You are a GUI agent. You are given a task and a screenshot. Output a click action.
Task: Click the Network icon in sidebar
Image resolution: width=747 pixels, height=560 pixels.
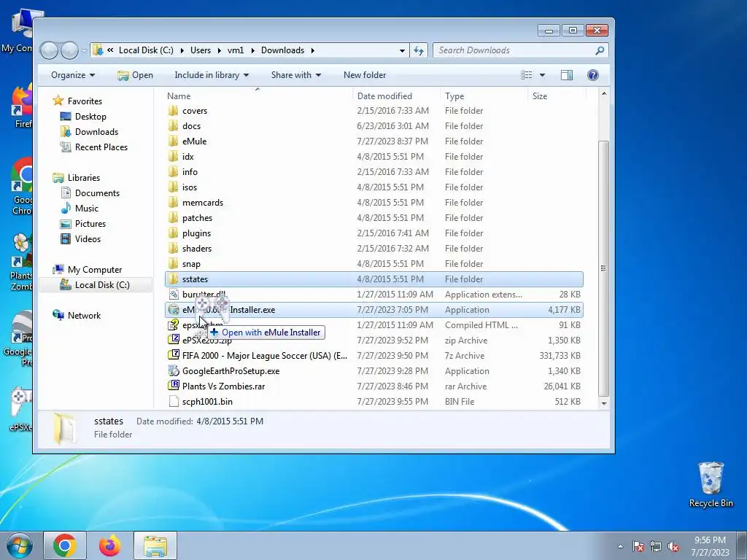click(x=58, y=315)
